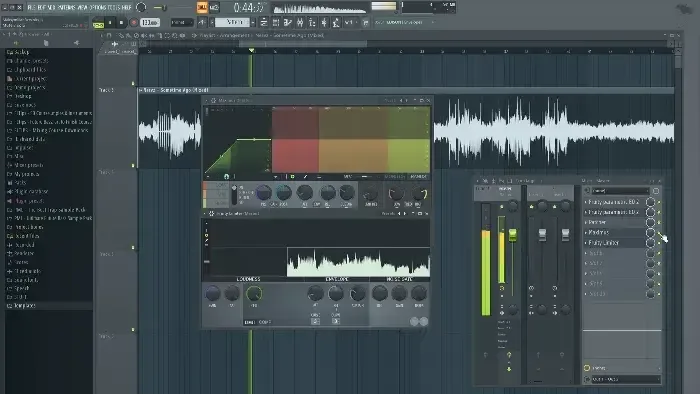Click the first knob in NOISE GATE section

tap(379, 293)
